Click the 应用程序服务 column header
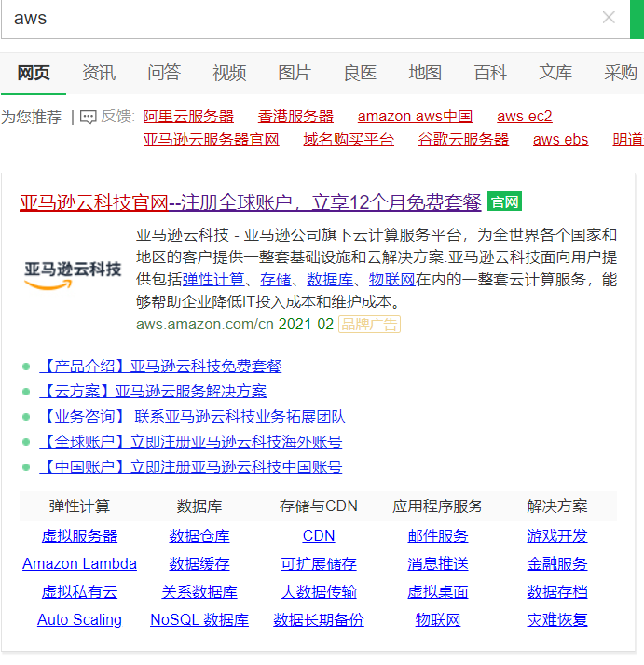This screenshot has height=665, width=644. coord(438,506)
